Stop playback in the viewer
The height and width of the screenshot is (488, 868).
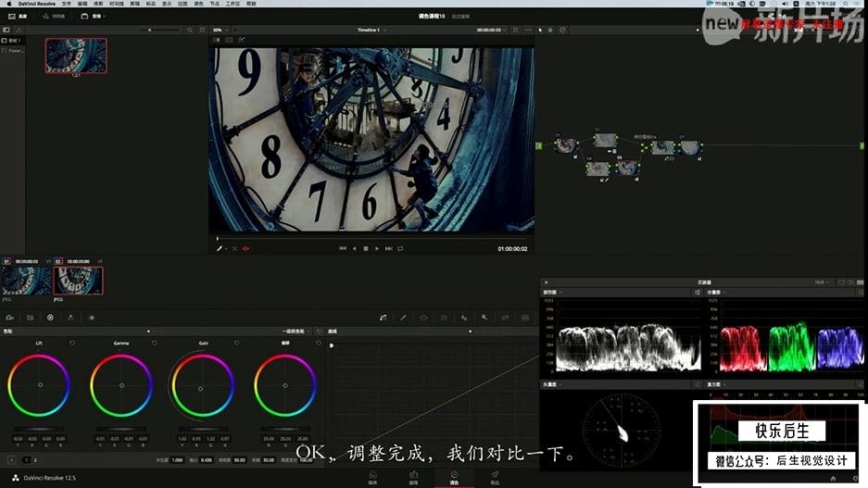(366, 249)
